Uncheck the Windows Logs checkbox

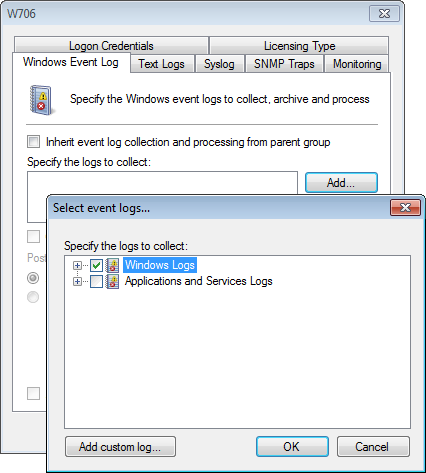(96, 265)
